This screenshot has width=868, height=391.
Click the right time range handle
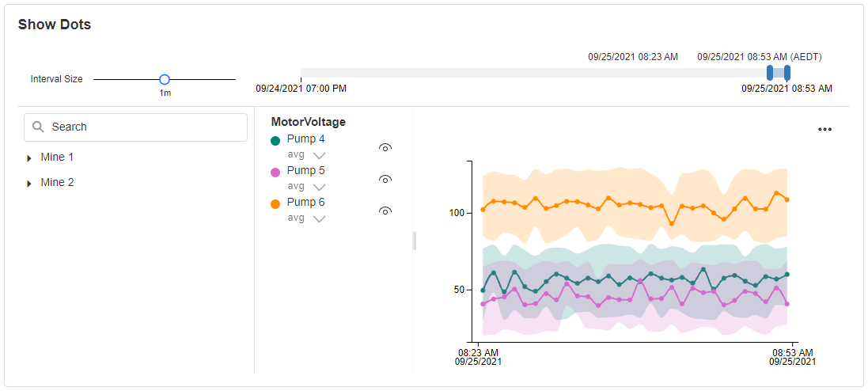pyautogui.click(x=787, y=73)
